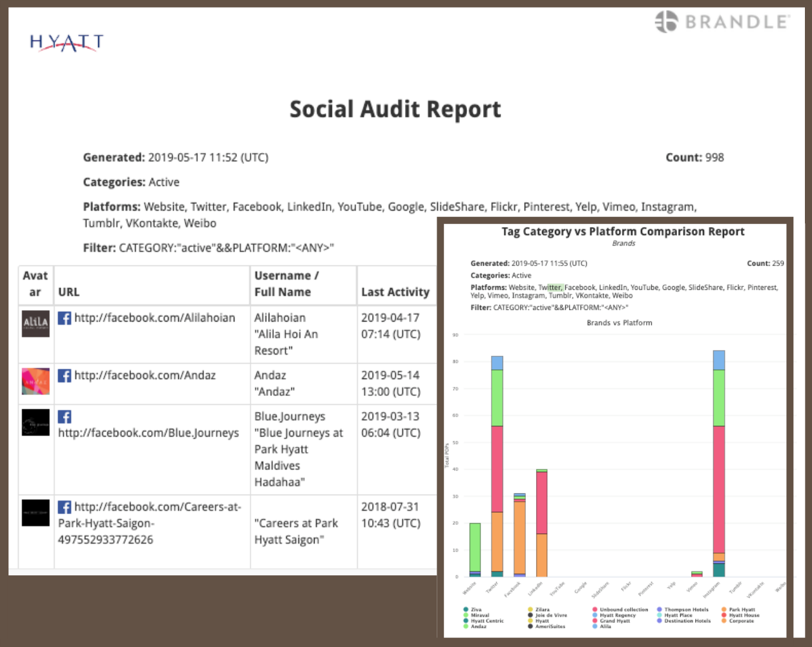Toggle the Hyatt Centric legend entry
This screenshot has height=647, width=812.
(483, 621)
